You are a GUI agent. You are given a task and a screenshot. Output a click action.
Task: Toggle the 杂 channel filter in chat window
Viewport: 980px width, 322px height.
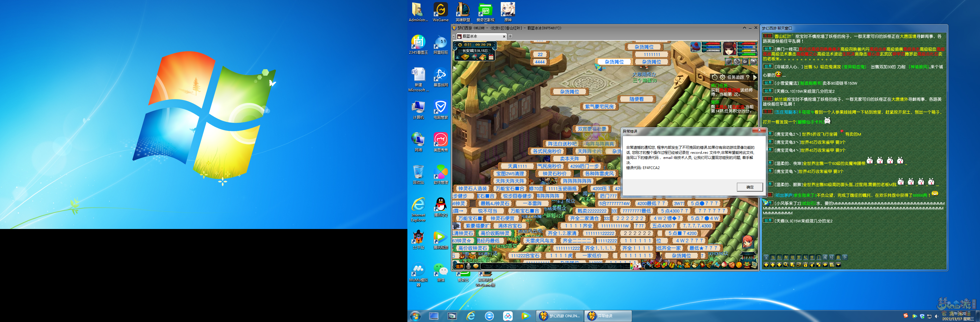tap(845, 257)
